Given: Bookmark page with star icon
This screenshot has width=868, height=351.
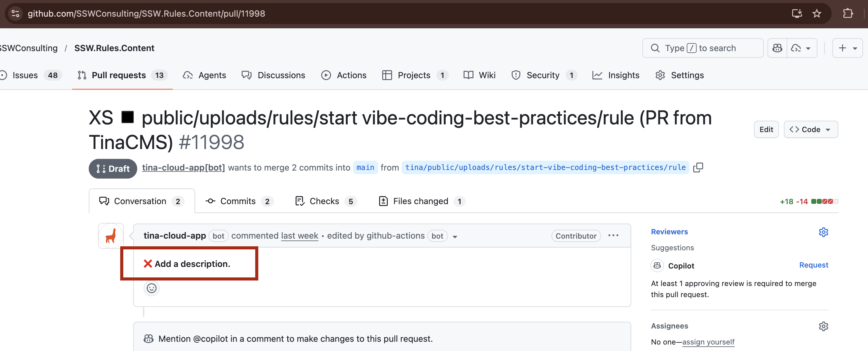Looking at the screenshot, I should pos(817,14).
